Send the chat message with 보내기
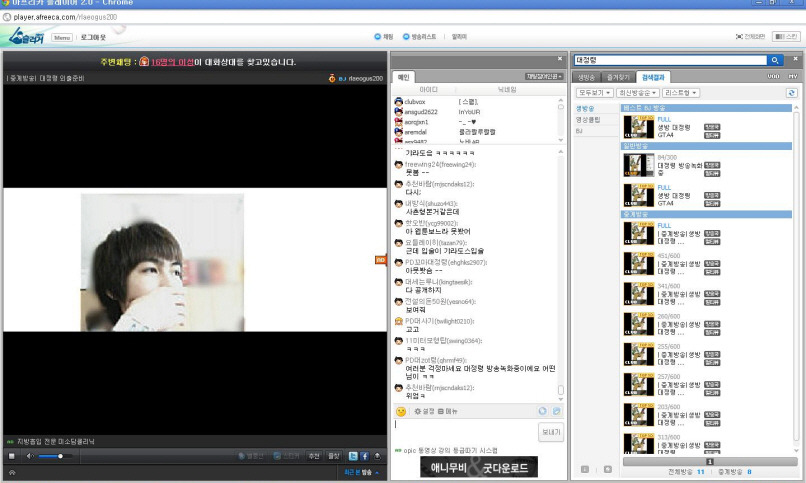Screen dimensions: 806x483 [551, 432]
